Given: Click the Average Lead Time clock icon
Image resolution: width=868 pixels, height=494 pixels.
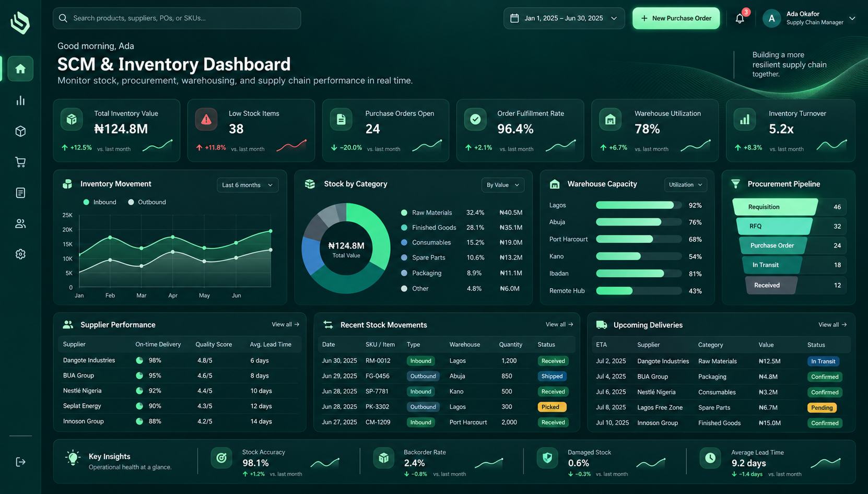Looking at the screenshot, I should pos(710,458).
